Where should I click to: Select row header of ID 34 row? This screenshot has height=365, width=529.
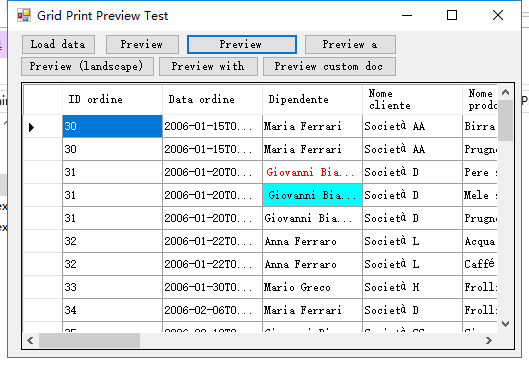[43, 310]
